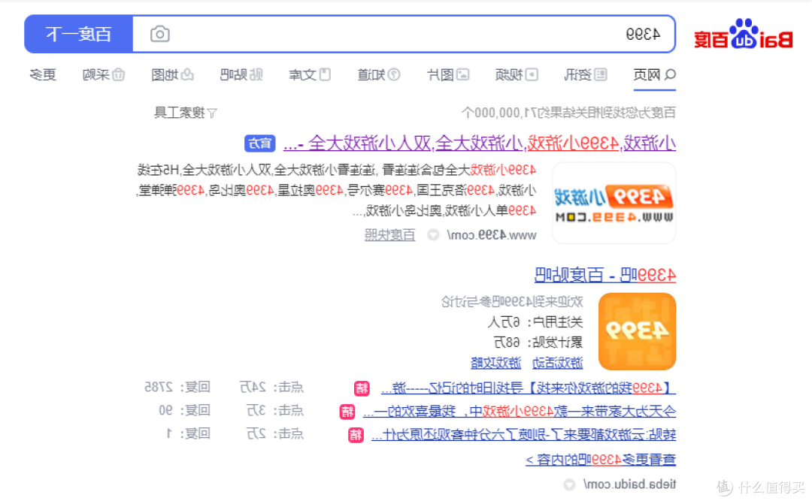Click 精 badge on the 90-reply post
Image resolution: width=812 pixels, height=504 pixels.
point(347,412)
